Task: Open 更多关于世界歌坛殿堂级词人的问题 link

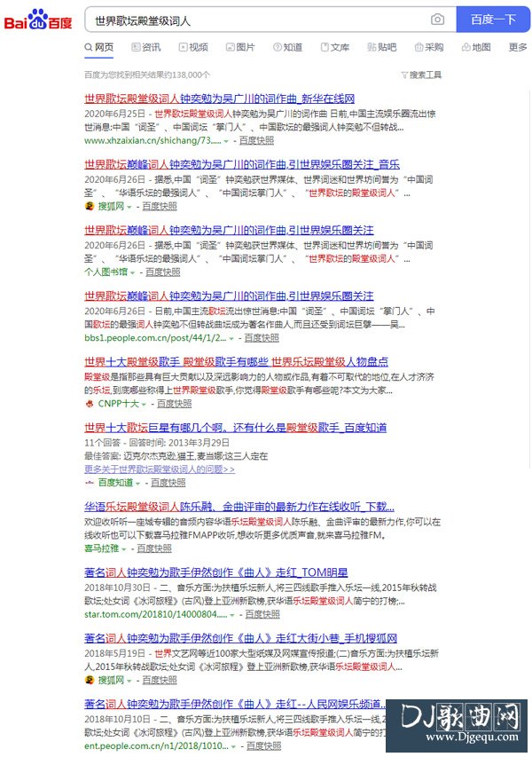Action: coord(160,469)
